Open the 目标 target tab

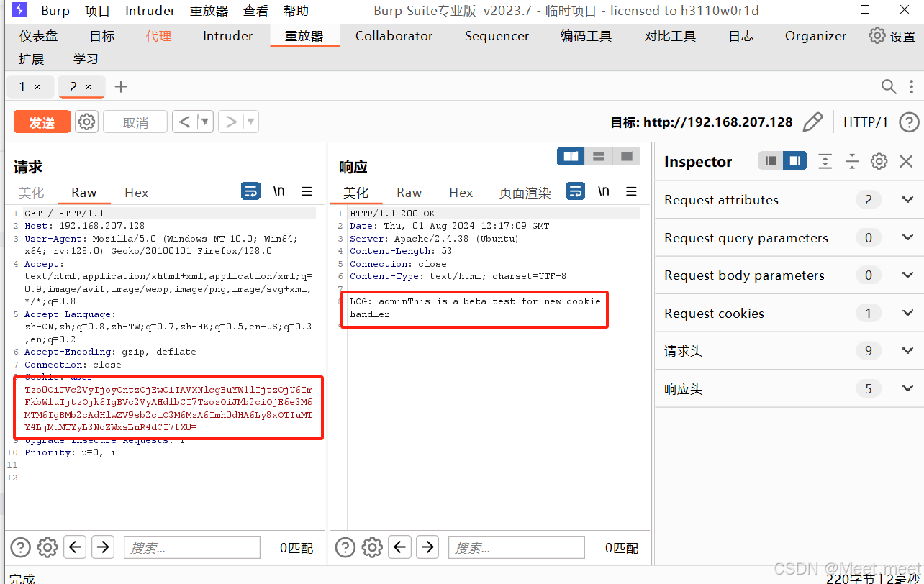[x=101, y=36]
